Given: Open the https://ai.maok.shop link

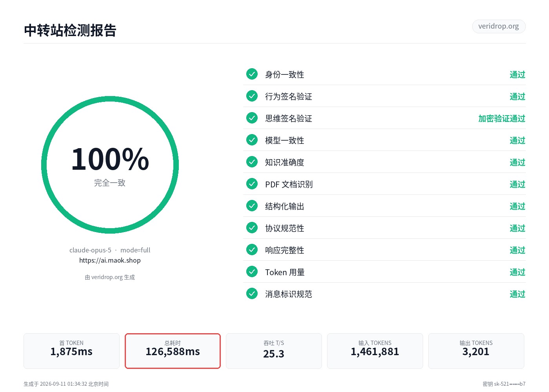Looking at the screenshot, I should [x=110, y=260].
